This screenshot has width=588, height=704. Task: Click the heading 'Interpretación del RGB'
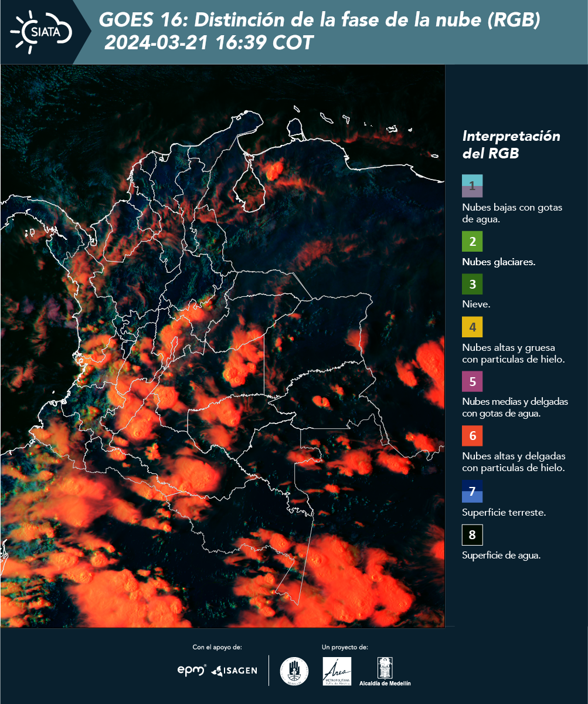pos(511,144)
